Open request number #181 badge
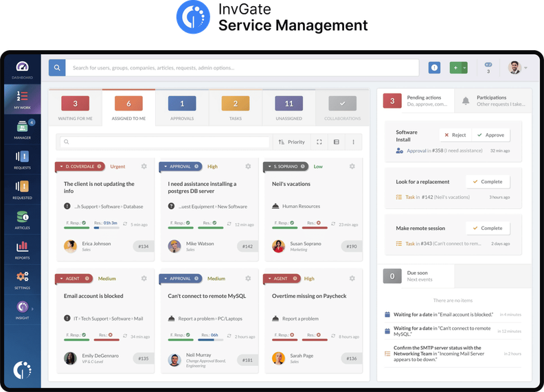Screen dimensions: 544x392 247,360
